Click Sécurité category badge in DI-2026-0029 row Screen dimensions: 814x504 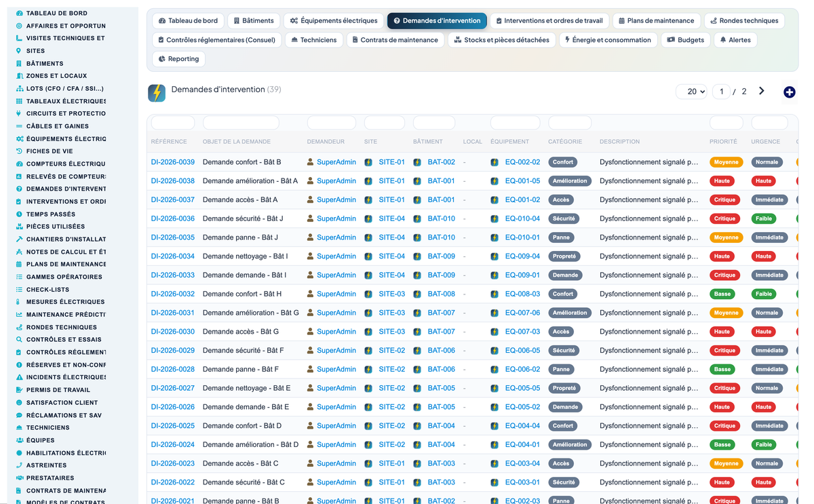point(564,351)
